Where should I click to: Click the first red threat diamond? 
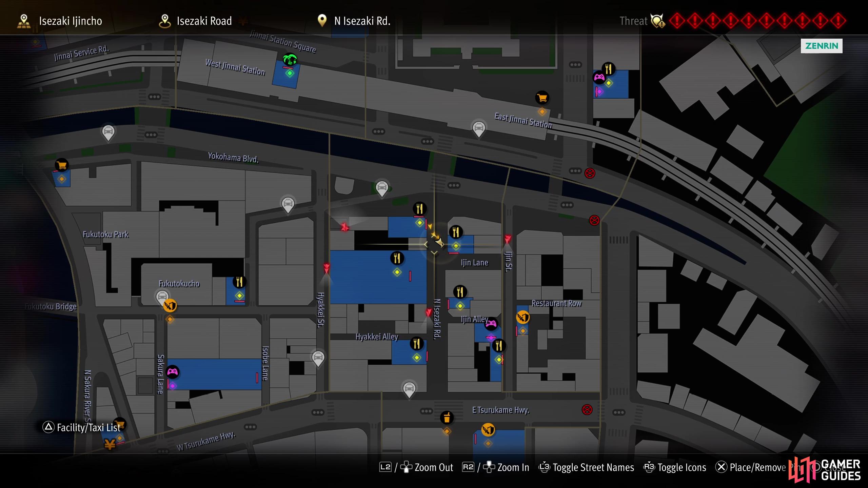677,21
